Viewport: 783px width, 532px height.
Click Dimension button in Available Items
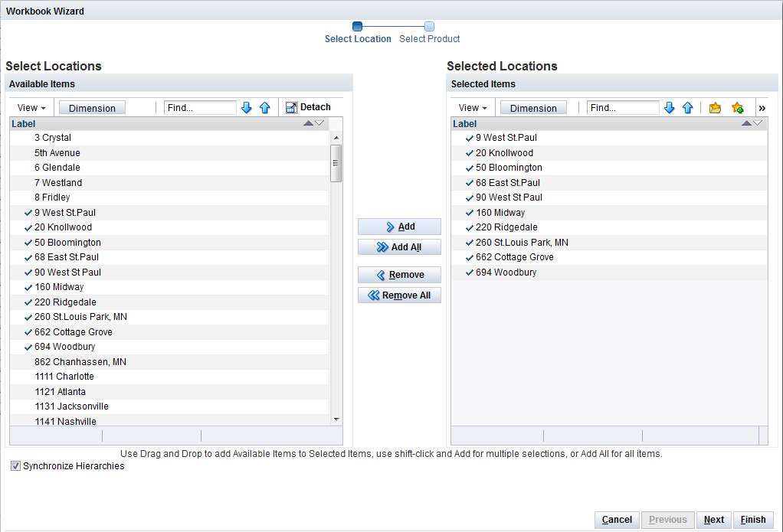point(92,108)
